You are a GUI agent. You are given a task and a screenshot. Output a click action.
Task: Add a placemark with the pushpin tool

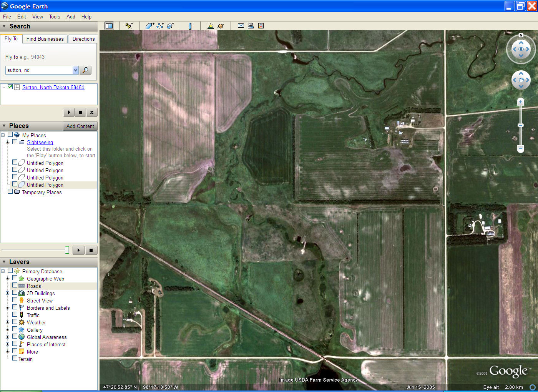(129, 26)
